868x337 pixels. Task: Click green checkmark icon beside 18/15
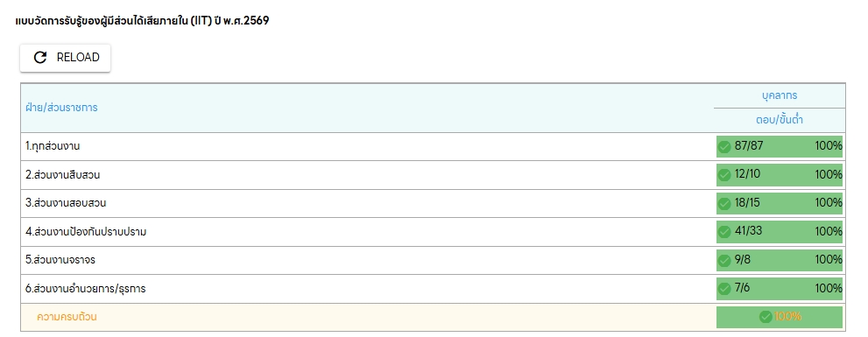[724, 204]
